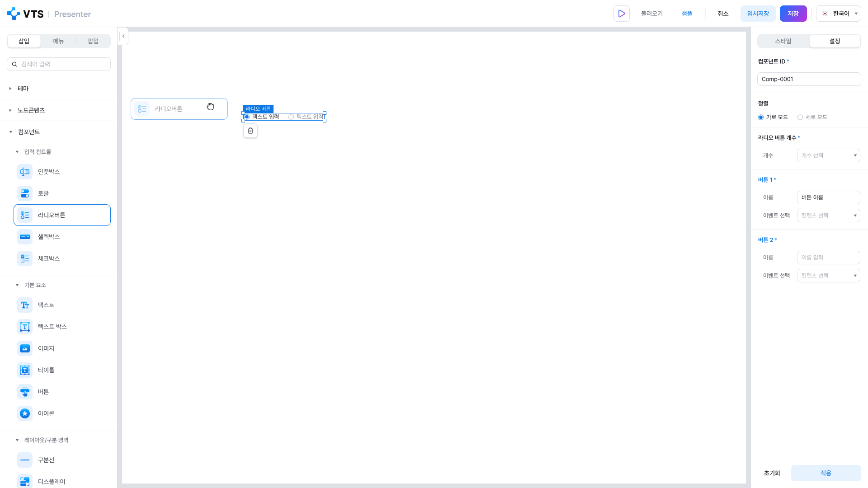The height and width of the screenshot is (488, 868).
Task: Select second 텍스트 입력 radio on canvas
Action: (x=291, y=117)
